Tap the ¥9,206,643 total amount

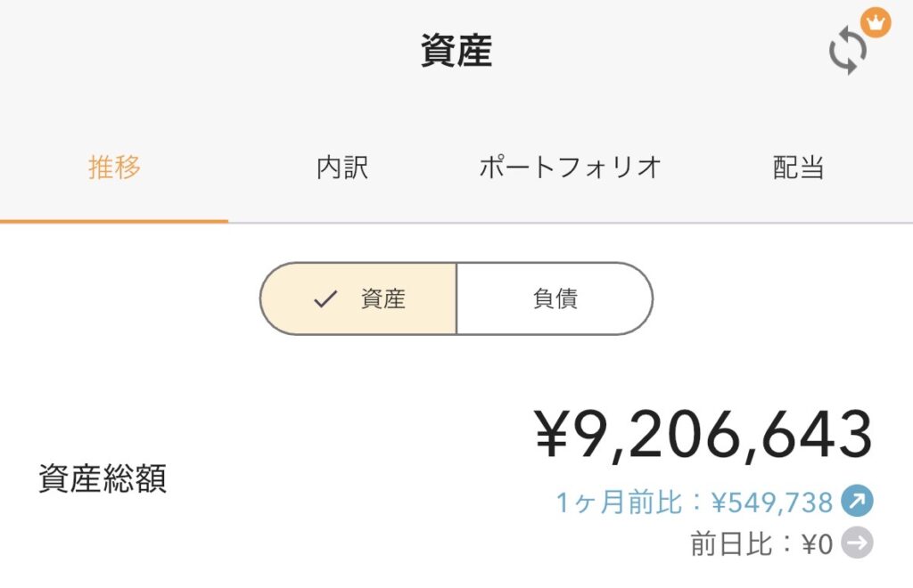(x=703, y=436)
